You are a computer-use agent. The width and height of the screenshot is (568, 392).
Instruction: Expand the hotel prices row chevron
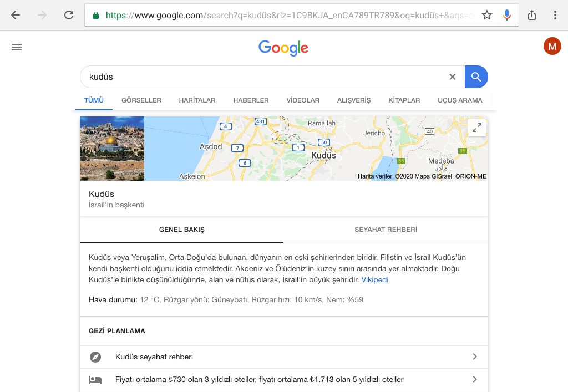[x=475, y=379]
